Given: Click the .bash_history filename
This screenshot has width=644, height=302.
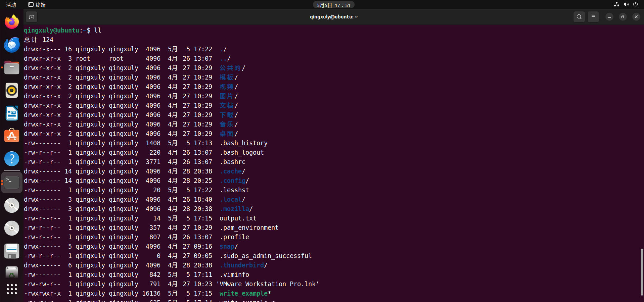Looking at the screenshot, I should coord(244,143).
